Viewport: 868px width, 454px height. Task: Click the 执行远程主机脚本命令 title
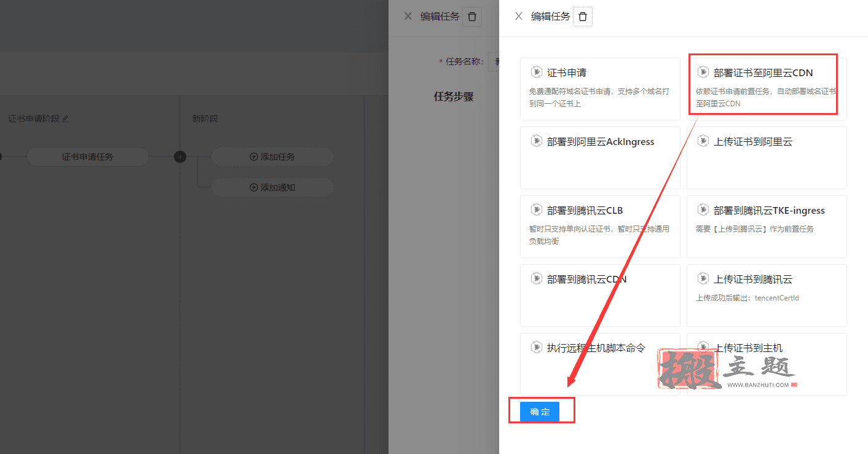tap(596, 348)
